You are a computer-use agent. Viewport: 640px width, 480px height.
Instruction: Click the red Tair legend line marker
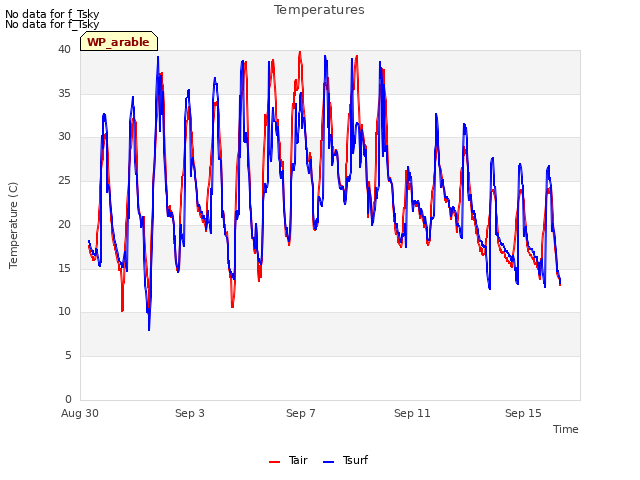(275, 462)
